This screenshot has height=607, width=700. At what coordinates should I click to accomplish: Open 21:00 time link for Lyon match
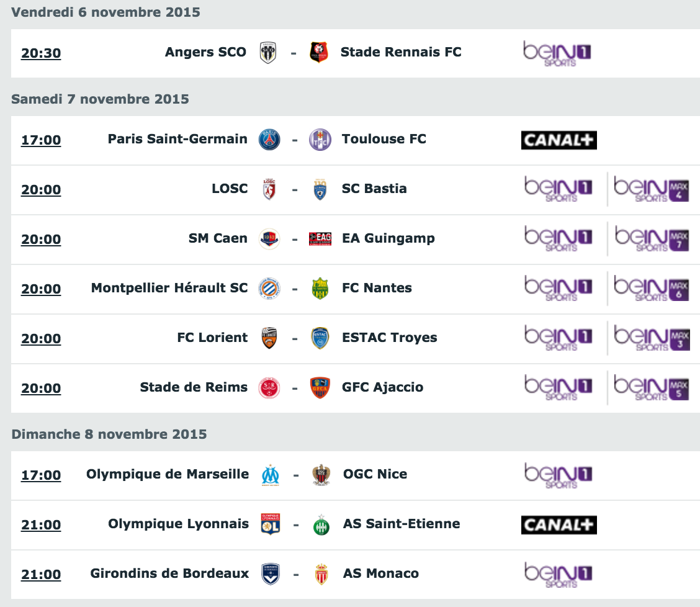tap(41, 525)
